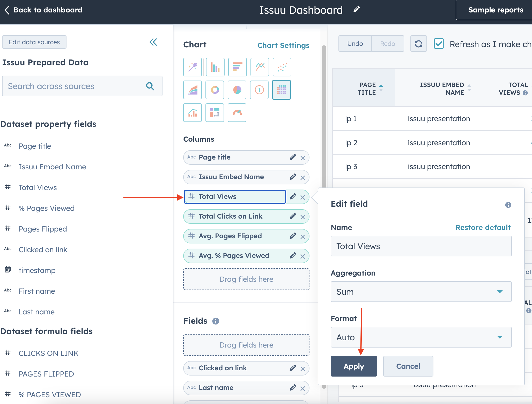Edit the Clicked on link field pencil

click(x=293, y=368)
